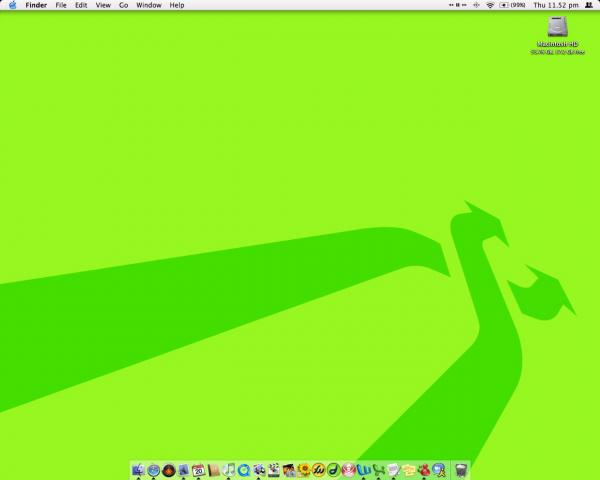This screenshot has width=600, height=480.
Task: Launch Address Book brown book icon
Action: 214,470
